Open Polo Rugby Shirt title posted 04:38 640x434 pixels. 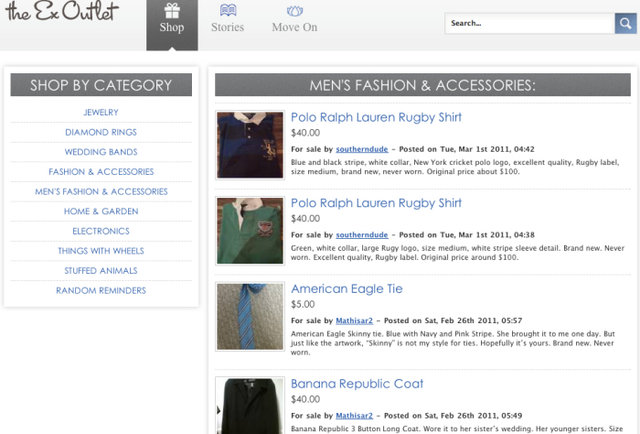point(376,203)
